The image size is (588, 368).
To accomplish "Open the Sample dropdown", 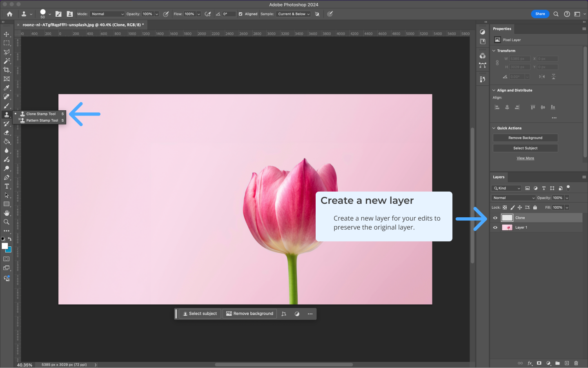I will point(294,14).
